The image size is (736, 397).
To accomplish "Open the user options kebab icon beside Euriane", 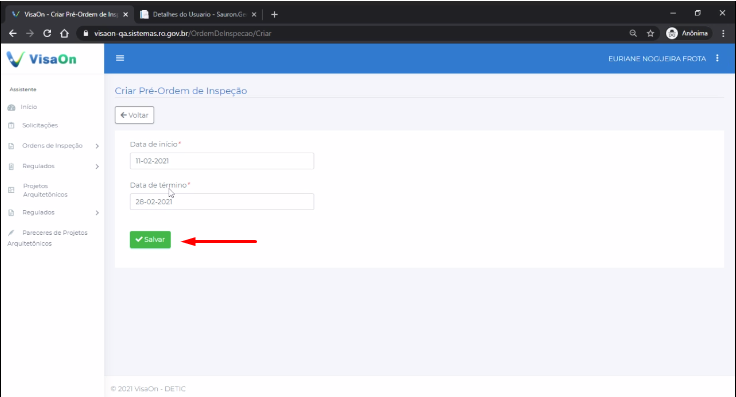I will coord(717,58).
